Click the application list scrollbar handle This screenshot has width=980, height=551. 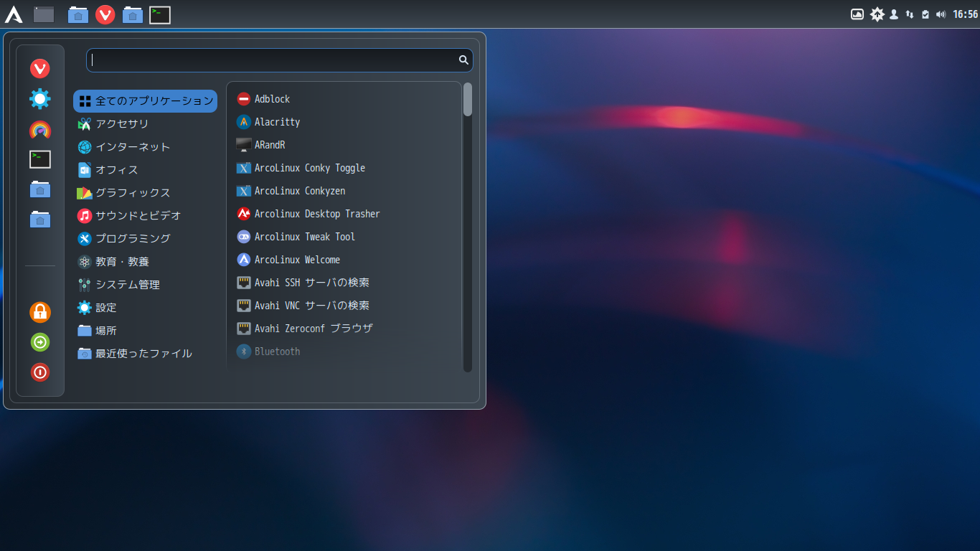click(x=468, y=99)
